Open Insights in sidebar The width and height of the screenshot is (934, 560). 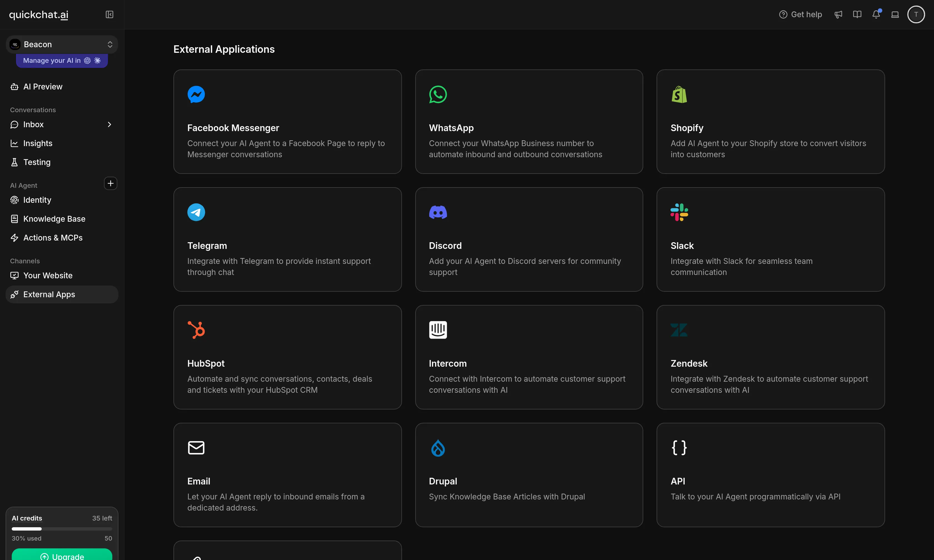point(62,143)
